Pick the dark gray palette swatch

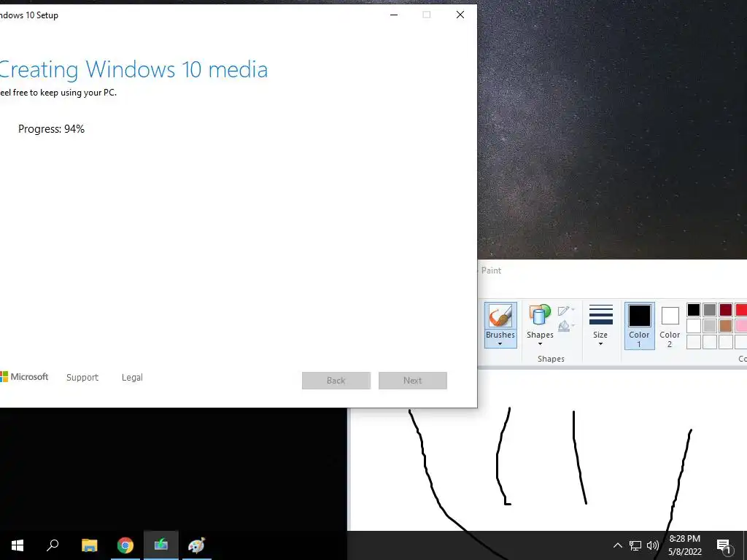[710, 310]
